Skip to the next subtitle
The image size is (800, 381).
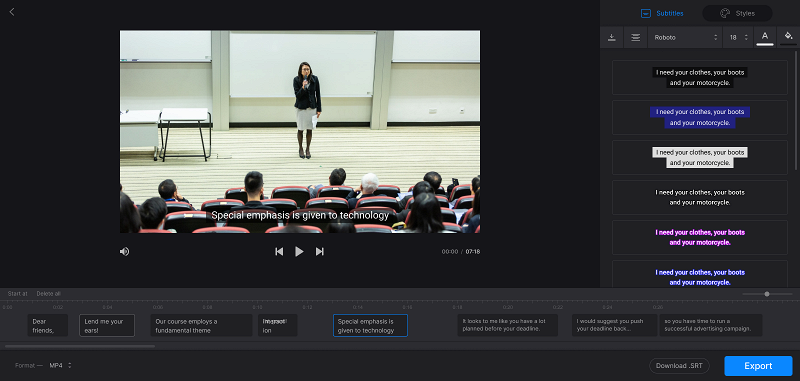[320, 251]
